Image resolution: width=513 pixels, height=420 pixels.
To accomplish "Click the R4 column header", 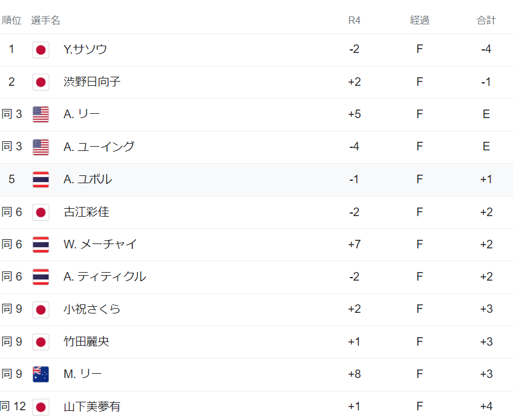I will 355,20.
